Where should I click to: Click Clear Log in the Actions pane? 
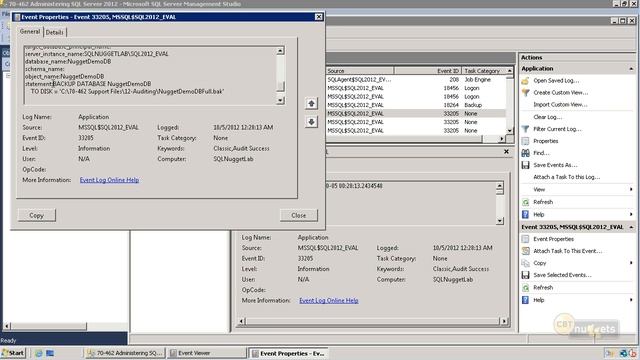click(547, 117)
